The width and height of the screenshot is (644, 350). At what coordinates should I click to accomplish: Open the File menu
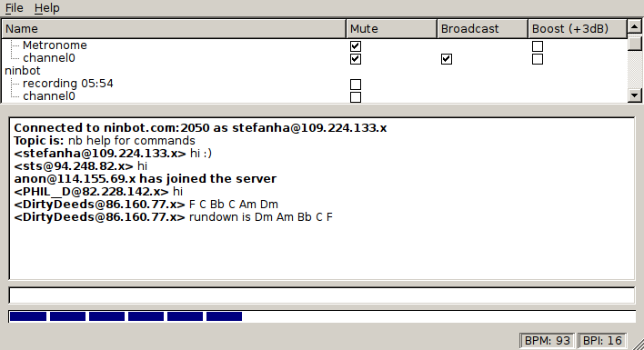point(14,8)
